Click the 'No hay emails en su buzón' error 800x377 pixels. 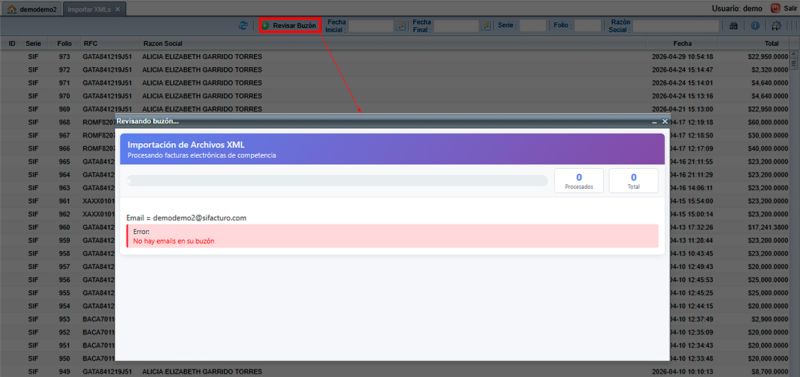coord(173,241)
